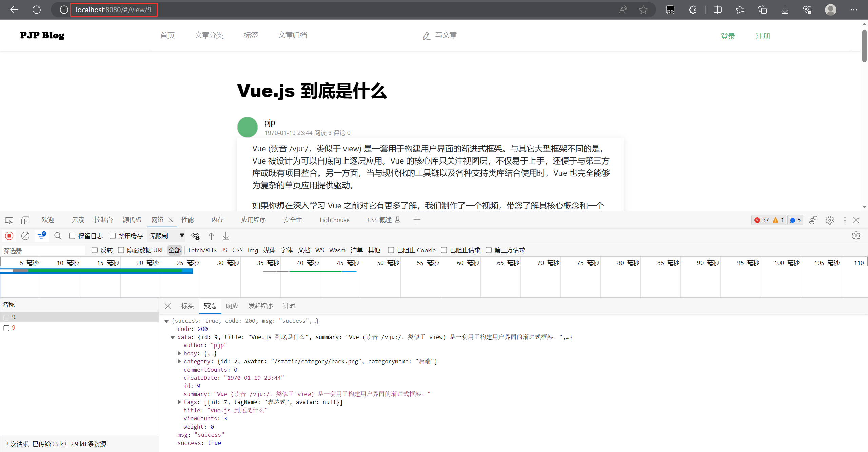
Task: Open the 写文章 pencil icon
Action: point(426,35)
